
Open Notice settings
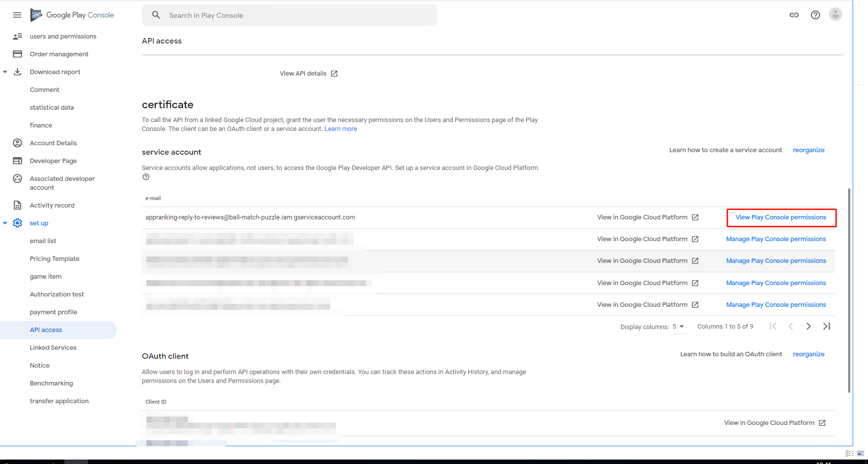tap(40, 365)
